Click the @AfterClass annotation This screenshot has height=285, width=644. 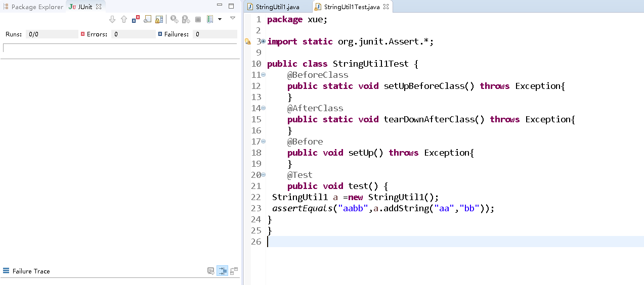click(x=315, y=108)
